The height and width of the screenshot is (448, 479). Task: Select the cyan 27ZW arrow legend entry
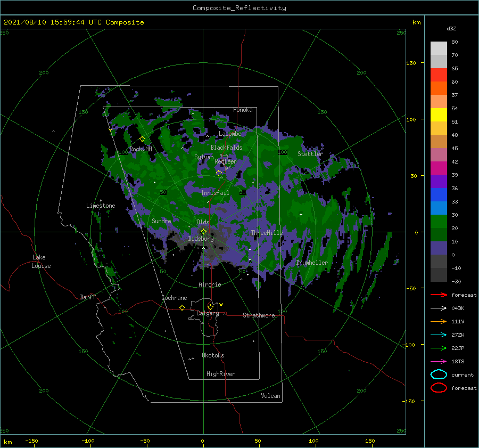(439, 335)
